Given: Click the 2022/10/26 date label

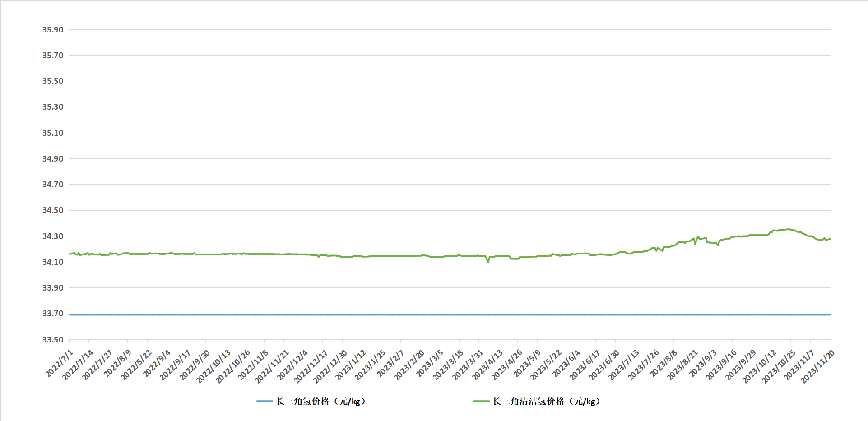Looking at the screenshot, I should (x=232, y=366).
